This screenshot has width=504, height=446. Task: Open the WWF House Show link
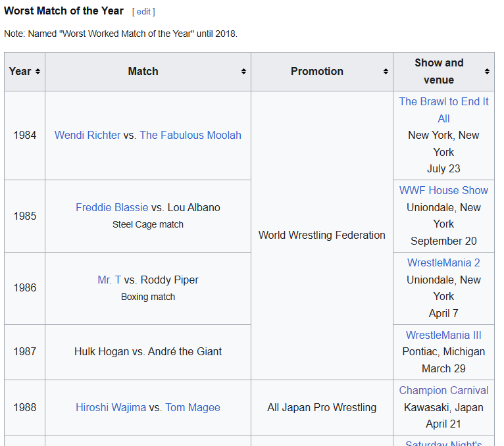coord(443,190)
